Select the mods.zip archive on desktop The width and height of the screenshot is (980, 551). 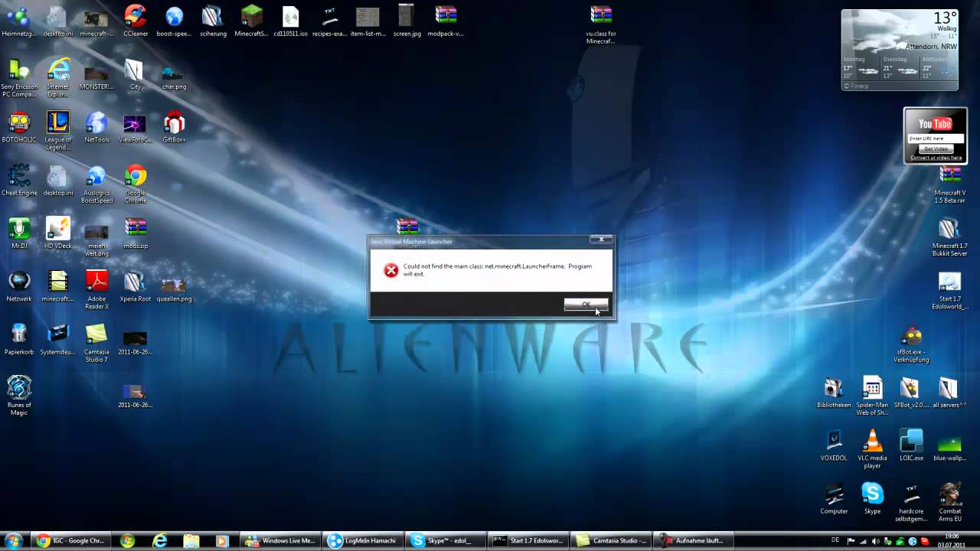click(x=136, y=233)
